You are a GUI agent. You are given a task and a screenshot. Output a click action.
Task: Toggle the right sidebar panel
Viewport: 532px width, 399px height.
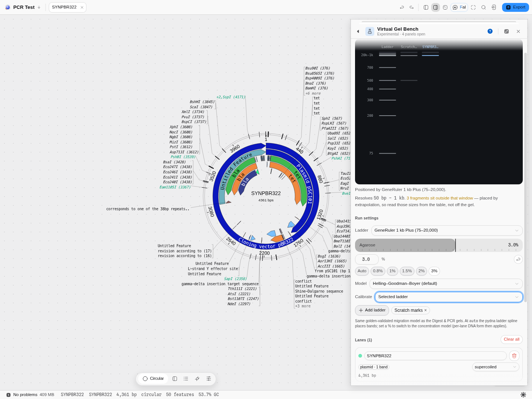coord(436,7)
